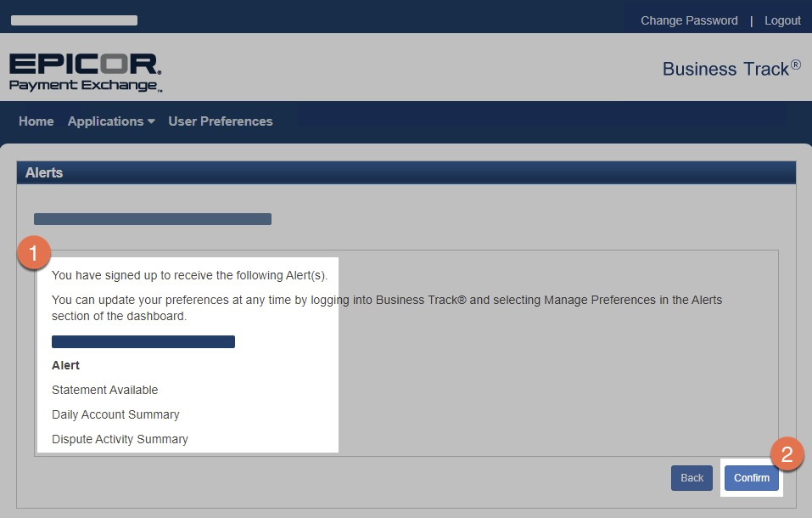
Task: Click the Change Password link
Action: click(689, 20)
